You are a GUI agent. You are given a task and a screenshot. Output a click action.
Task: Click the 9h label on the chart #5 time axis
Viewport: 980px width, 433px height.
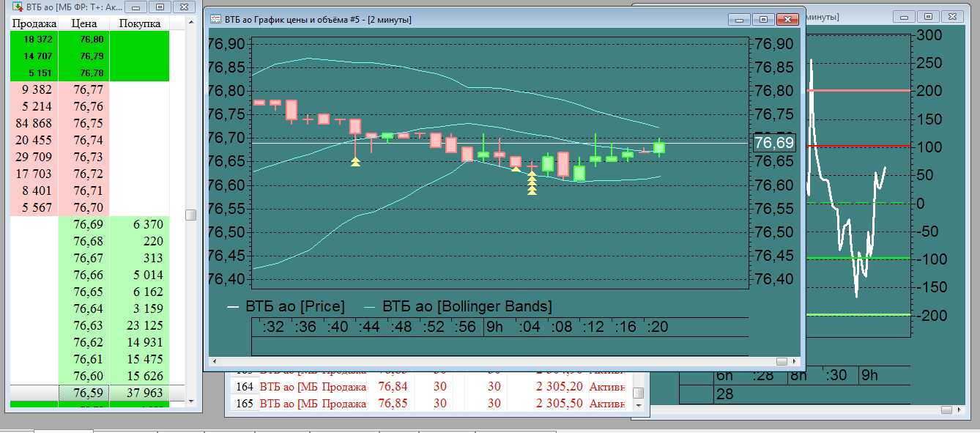click(494, 327)
